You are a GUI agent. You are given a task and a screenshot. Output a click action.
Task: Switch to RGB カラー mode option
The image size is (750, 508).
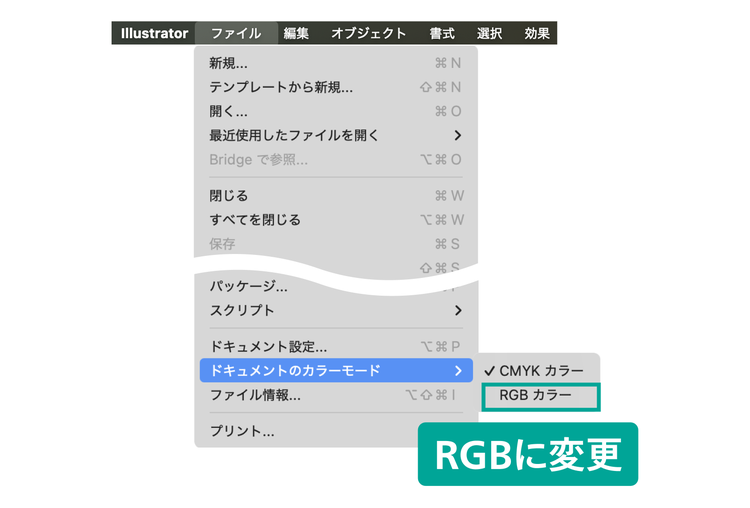tap(540, 396)
